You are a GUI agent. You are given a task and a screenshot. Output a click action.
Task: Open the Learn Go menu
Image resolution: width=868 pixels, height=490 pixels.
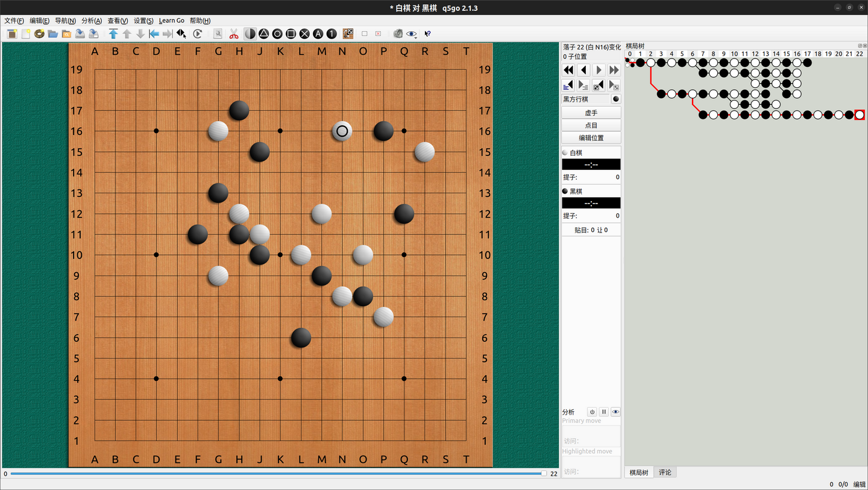pos(172,20)
